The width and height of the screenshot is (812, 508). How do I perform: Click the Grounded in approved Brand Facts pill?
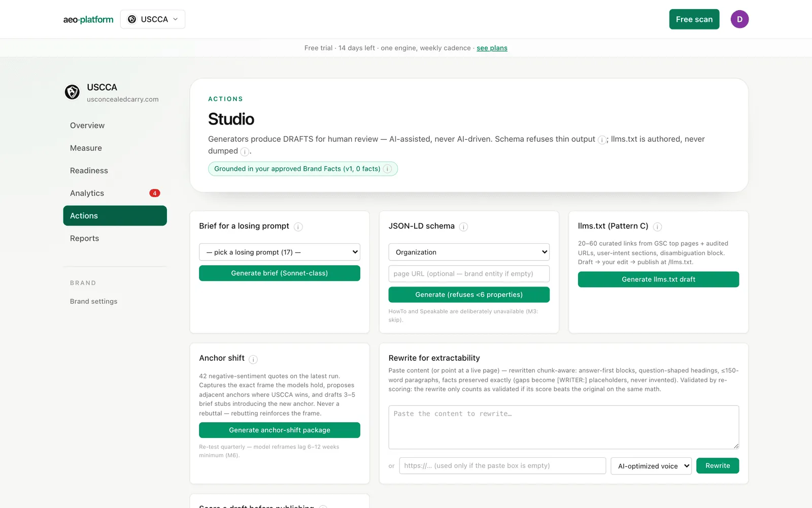tap(303, 169)
